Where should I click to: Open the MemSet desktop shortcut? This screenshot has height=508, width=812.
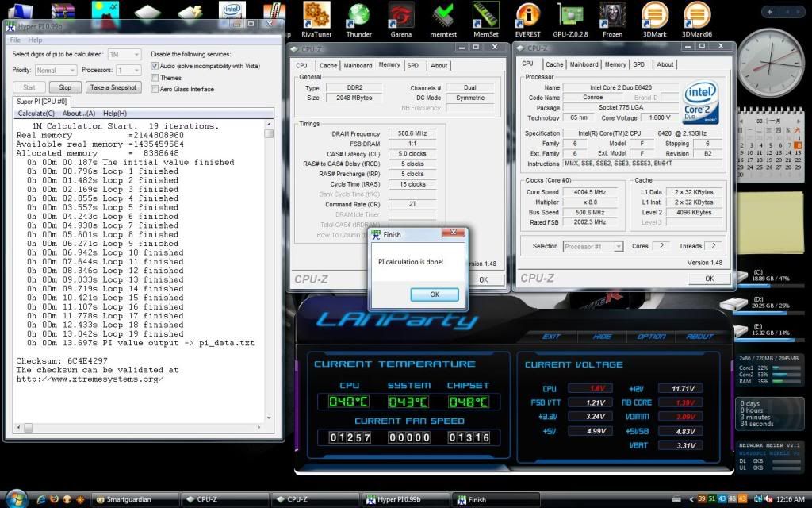pos(485,16)
